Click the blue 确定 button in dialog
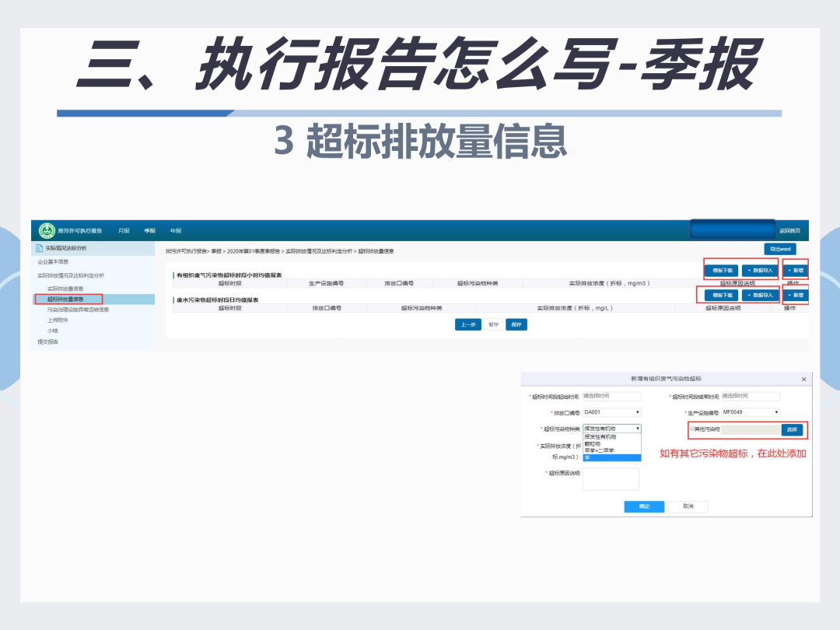 (644, 506)
